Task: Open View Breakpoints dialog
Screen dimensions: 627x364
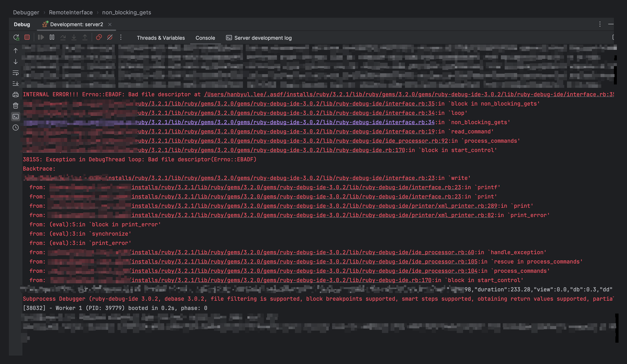Action: (99, 37)
